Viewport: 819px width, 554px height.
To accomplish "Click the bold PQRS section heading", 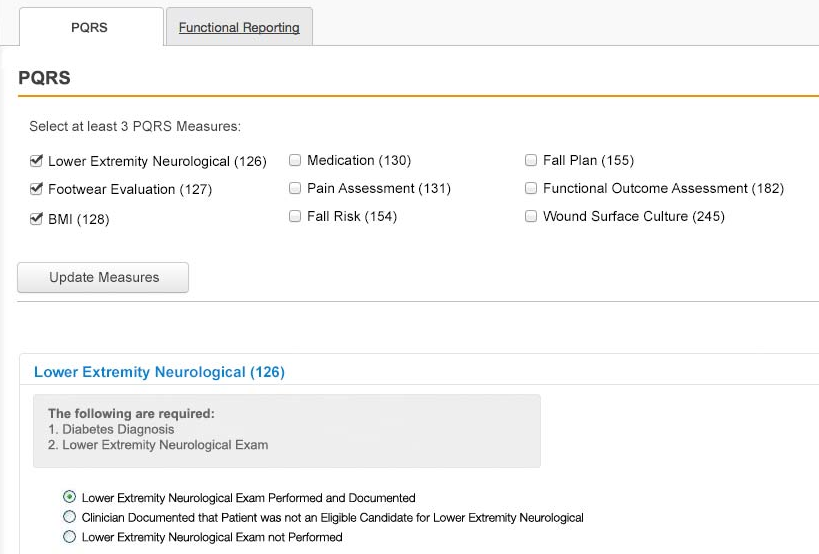I will click(44, 78).
